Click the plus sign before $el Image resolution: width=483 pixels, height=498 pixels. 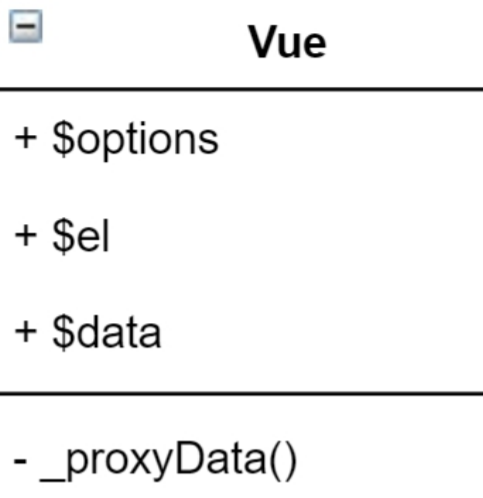26,236
